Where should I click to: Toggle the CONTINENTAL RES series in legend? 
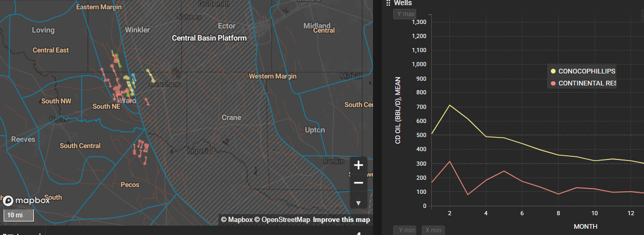pos(587,83)
